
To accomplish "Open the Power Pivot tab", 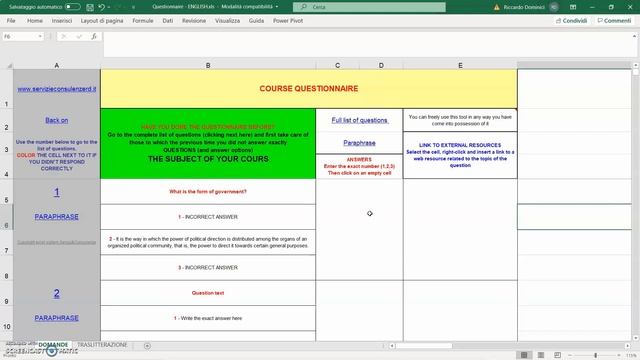I will (x=288, y=20).
